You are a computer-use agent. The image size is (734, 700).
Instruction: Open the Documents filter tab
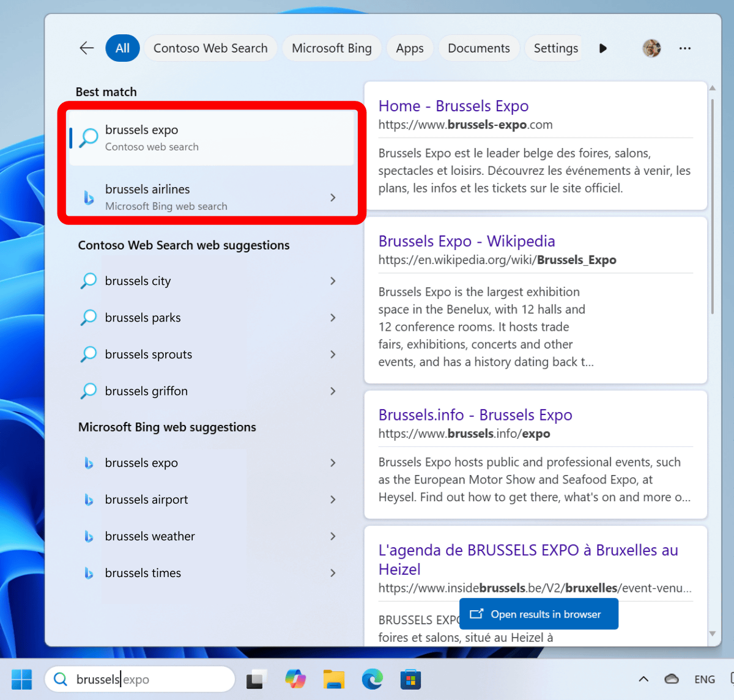coord(479,48)
